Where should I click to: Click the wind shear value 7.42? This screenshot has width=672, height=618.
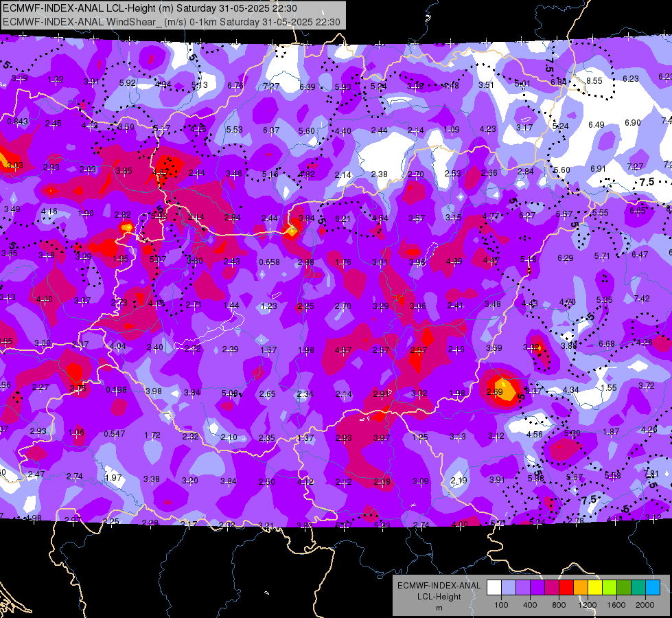click(x=642, y=299)
